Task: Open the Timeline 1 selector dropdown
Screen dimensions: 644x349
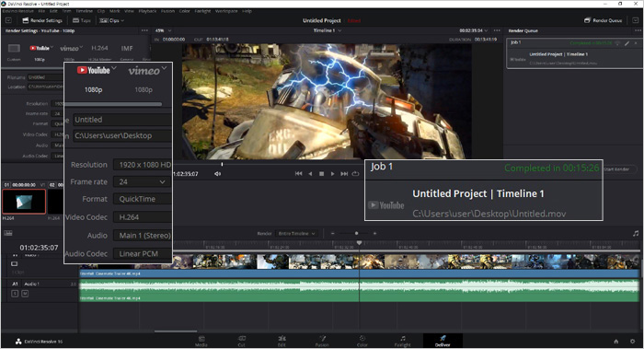Action: click(328, 30)
